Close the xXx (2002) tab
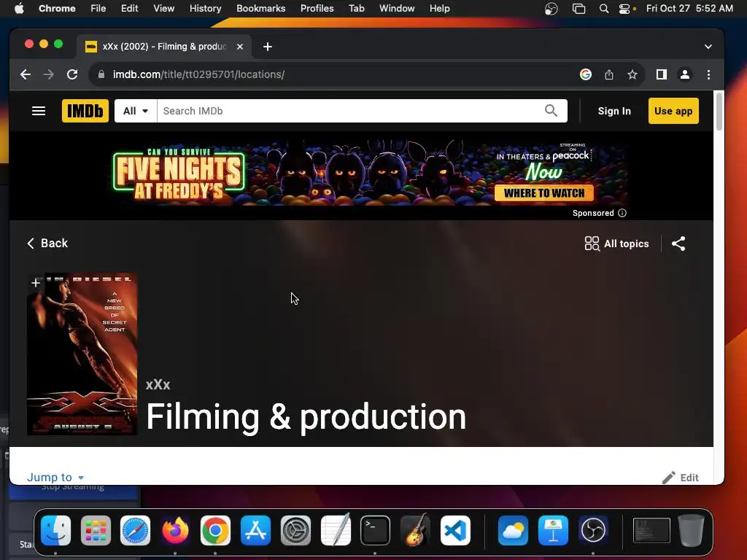 [240, 46]
